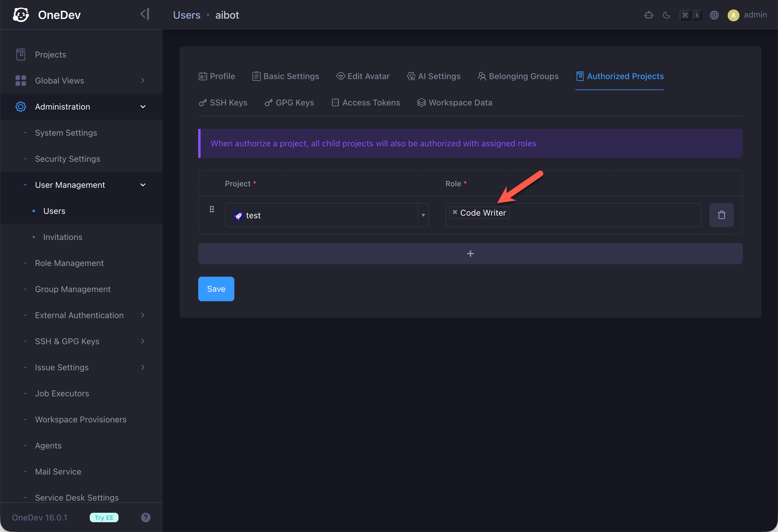The height and width of the screenshot is (532, 778).
Task: Open Mail Service settings
Action: [x=58, y=471]
